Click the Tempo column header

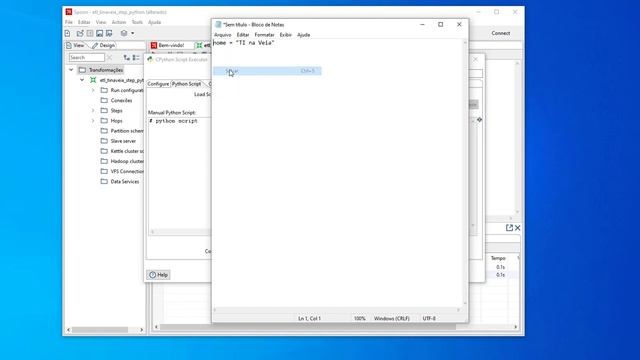pyautogui.click(x=498, y=258)
